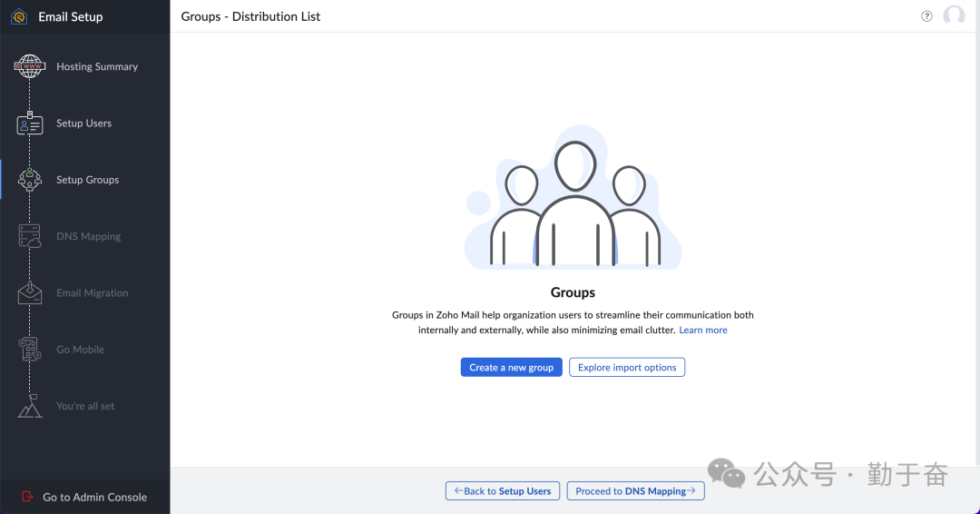Click the Setup Groups people icon
This screenshot has height=514, width=980.
click(30, 180)
